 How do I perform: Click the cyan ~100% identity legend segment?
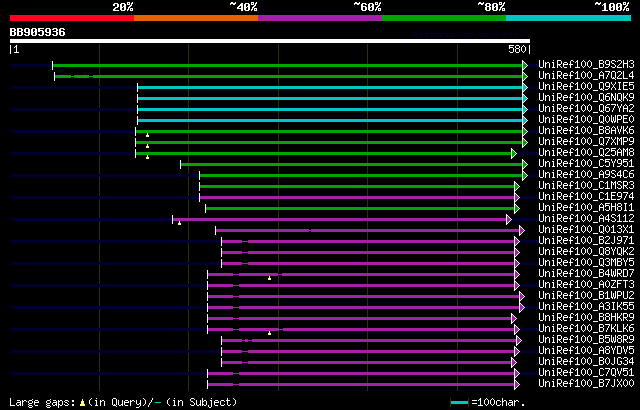(569, 18)
